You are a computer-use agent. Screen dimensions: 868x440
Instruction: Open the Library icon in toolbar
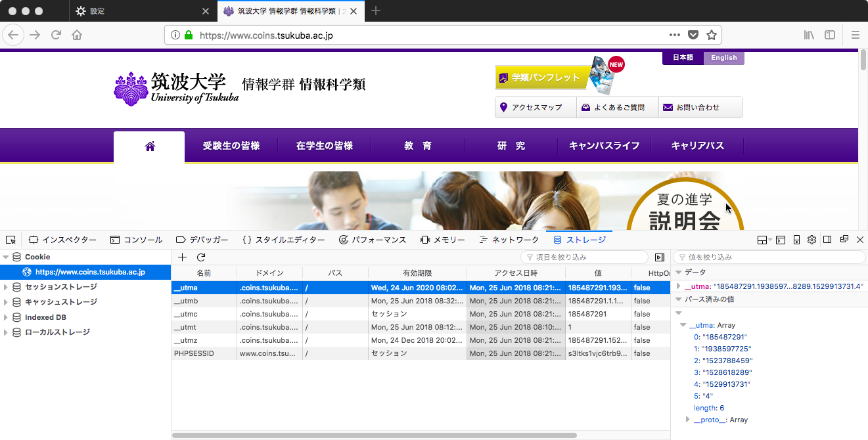[x=809, y=35]
